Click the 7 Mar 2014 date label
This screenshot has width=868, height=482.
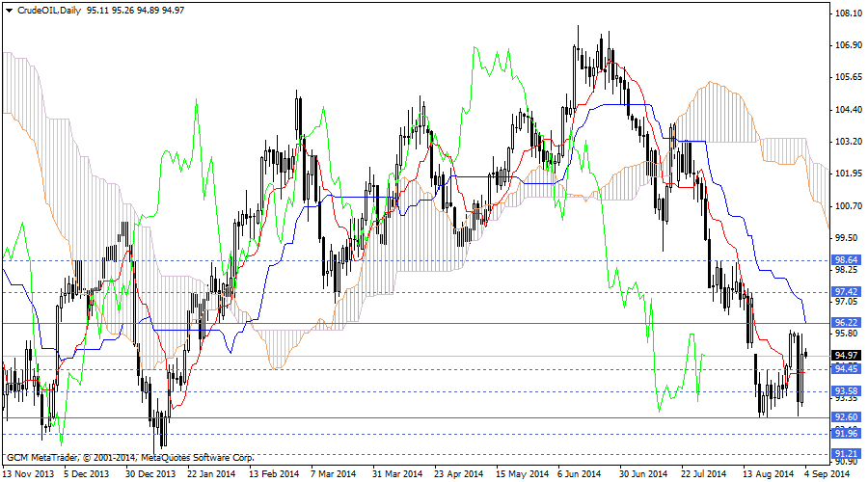pos(331,473)
